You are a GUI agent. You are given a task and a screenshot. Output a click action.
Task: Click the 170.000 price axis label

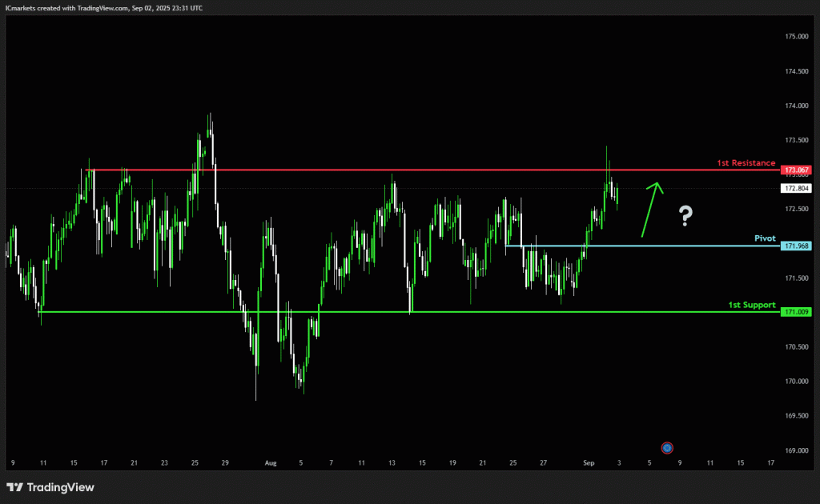(x=797, y=382)
